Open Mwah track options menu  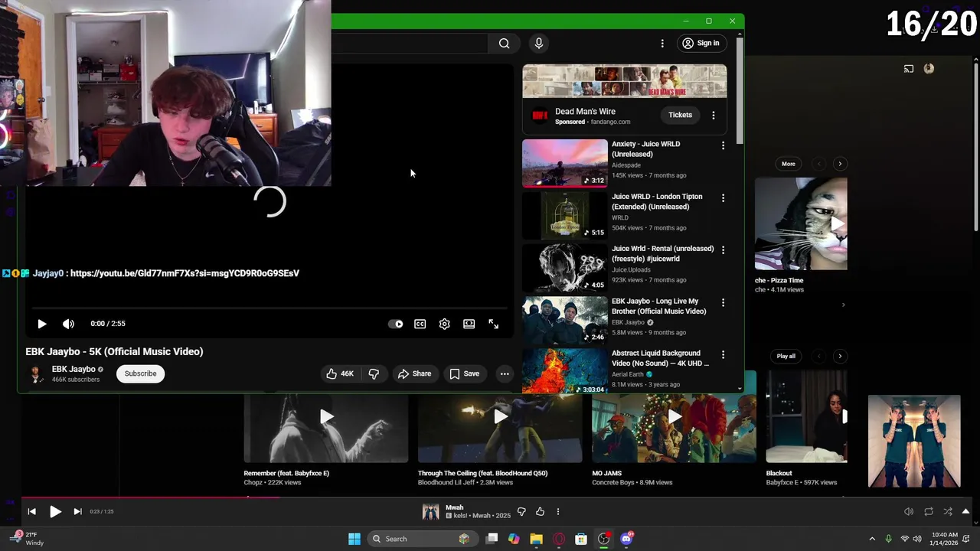(x=558, y=511)
